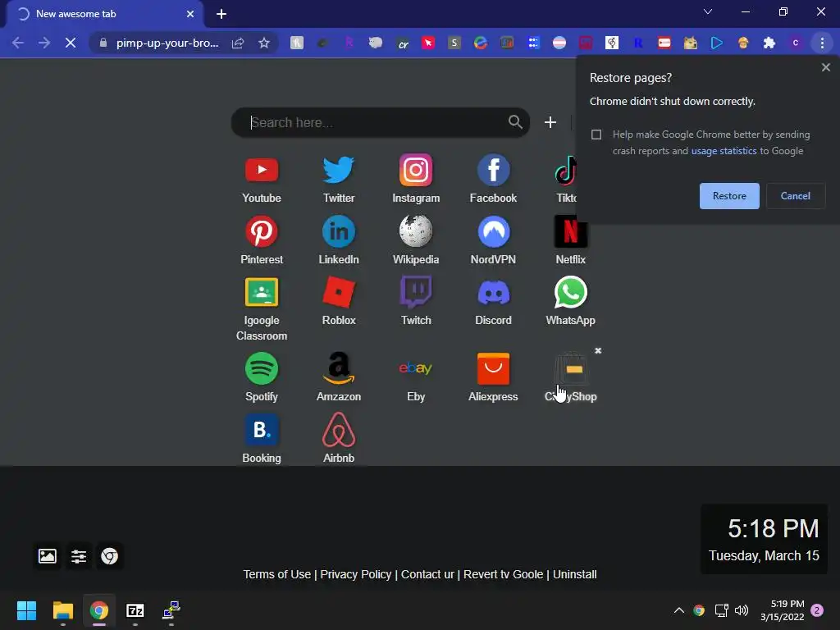The width and height of the screenshot is (840, 630).
Task: Close the New awesome tab
Action: click(190, 14)
